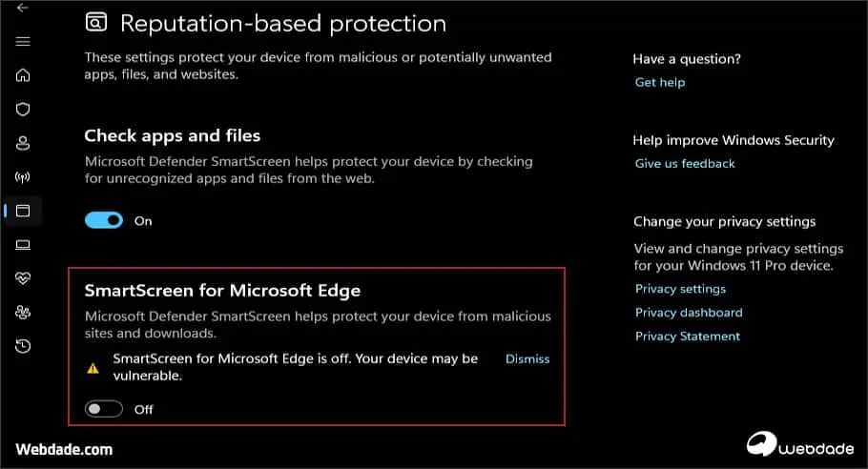This screenshot has width=868, height=469.
Task: Click the yellow warning triangle icon
Action: point(93,368)
